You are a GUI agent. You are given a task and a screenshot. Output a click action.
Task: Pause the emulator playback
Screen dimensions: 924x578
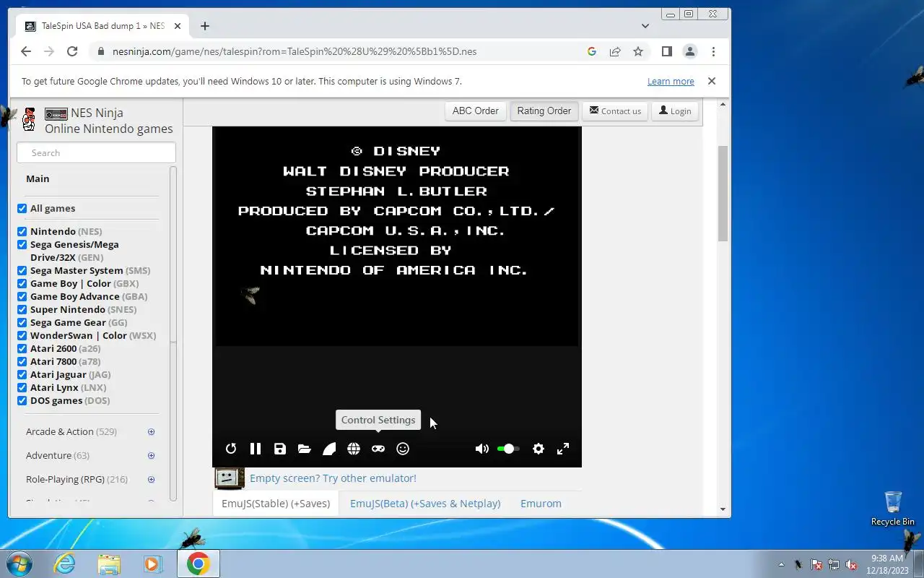256,449
